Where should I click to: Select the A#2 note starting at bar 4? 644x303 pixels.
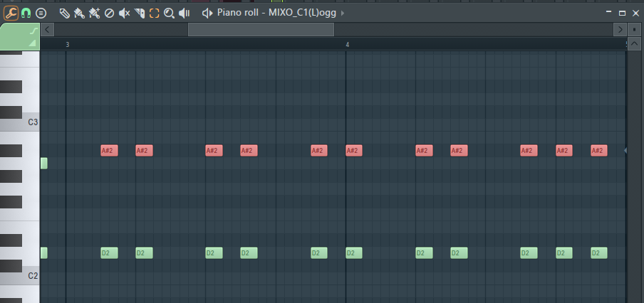pyautogui.click(x=354, y=151)
